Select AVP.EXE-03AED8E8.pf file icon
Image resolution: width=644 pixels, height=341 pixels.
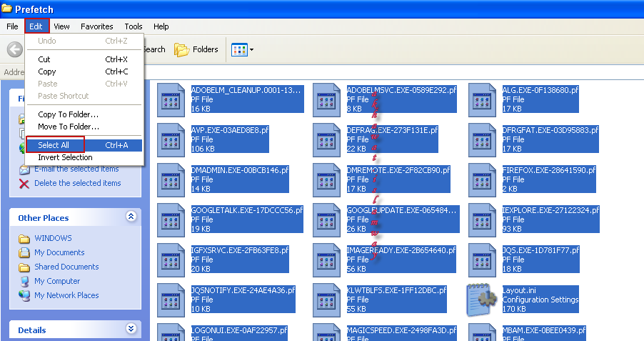(171, 140)
